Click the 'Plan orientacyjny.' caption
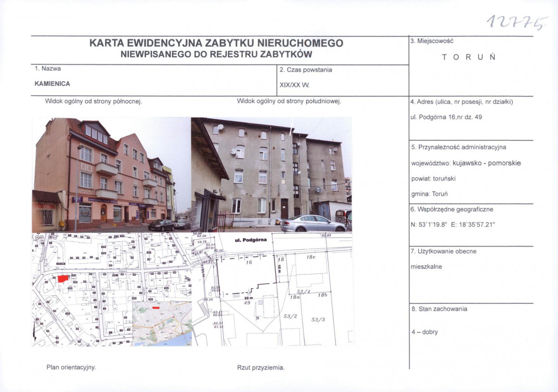Image resolution: width=558 pixels, height=392 pixels. (x=71, y=367)
